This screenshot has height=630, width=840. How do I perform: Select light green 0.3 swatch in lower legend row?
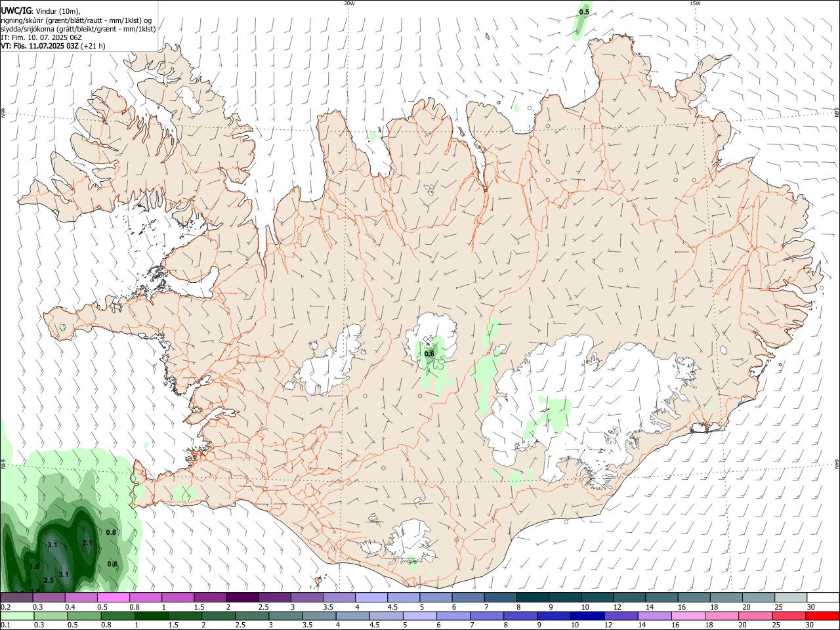click(x=51, y=616)
